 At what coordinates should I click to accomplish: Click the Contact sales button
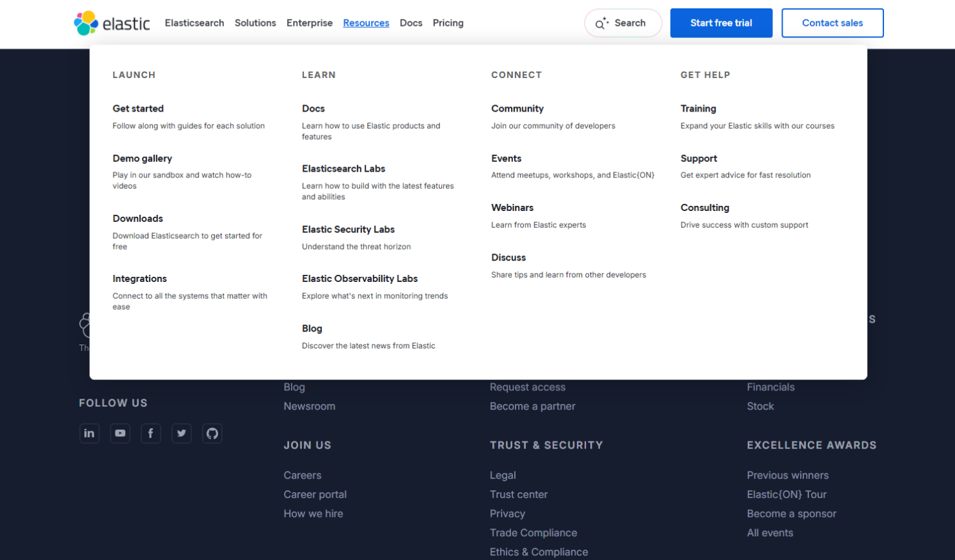click(832, 23)
